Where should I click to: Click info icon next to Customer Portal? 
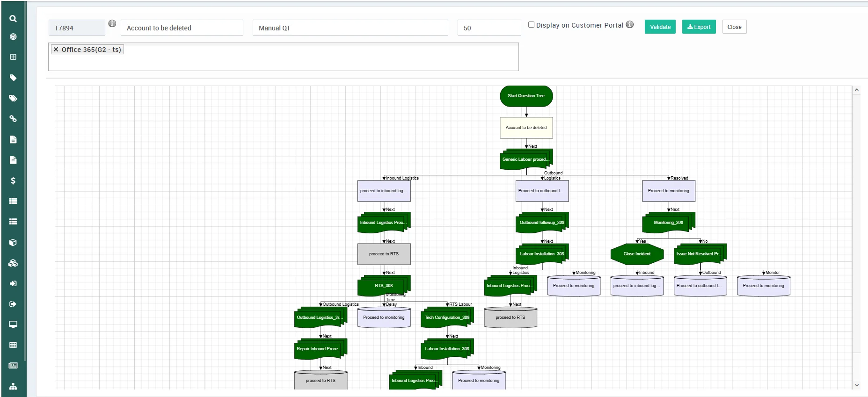click(x=630, y=24)
